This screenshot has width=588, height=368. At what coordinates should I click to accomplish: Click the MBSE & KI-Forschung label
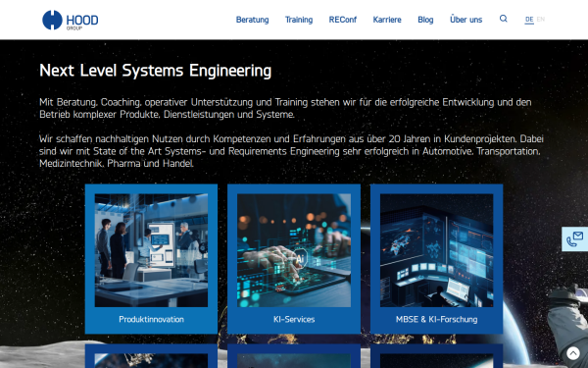[x=436, y=320]
